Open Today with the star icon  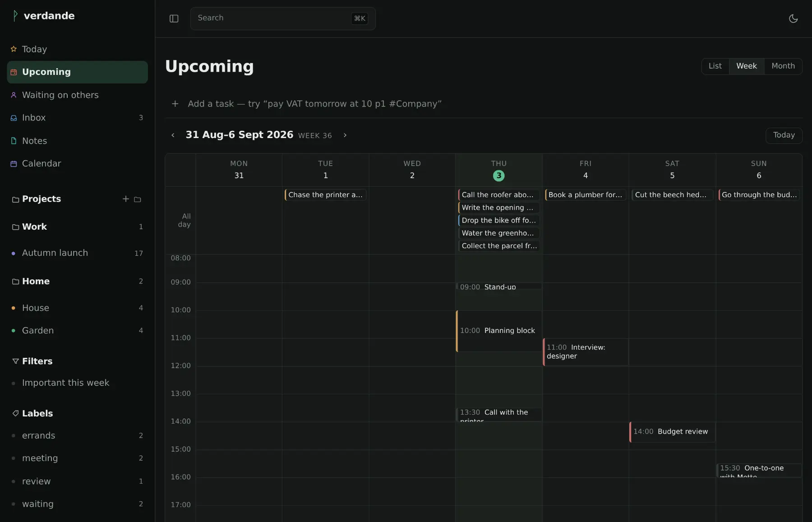click(x=14, y=49)
